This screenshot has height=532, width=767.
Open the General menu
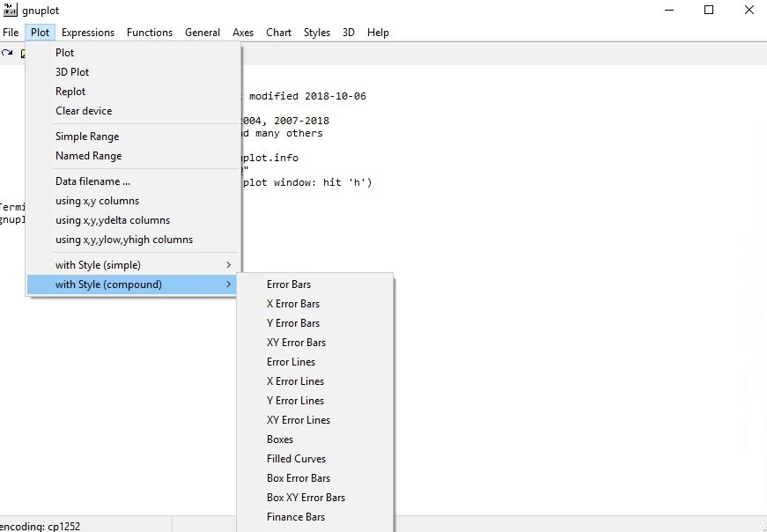tap(203, 33)
